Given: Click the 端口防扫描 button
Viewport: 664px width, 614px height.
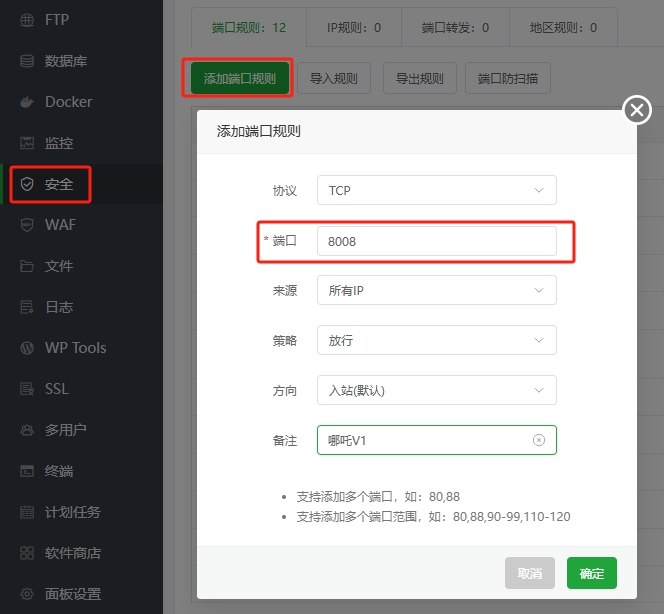Looking at the screenshot, I should pos(508,78).
